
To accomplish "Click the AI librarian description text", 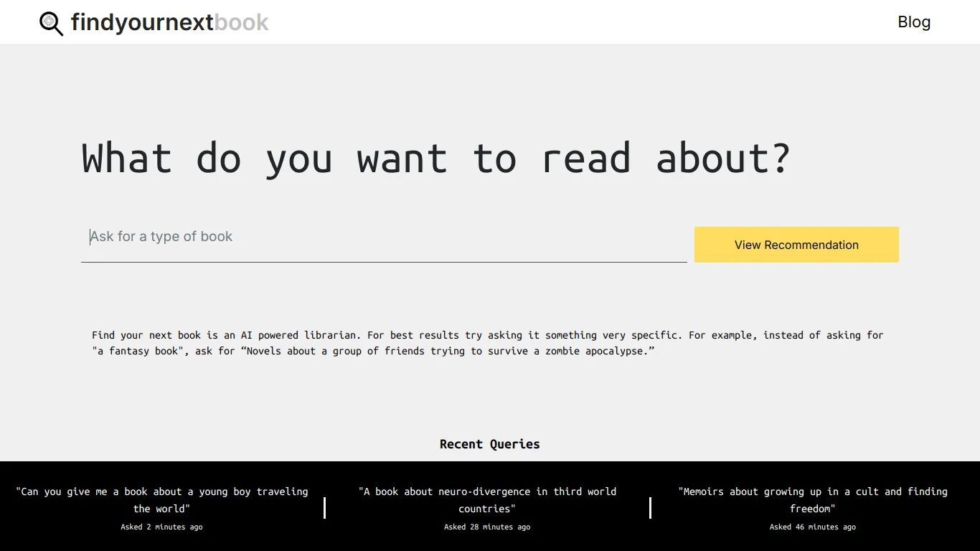I will tap(488, 335).
